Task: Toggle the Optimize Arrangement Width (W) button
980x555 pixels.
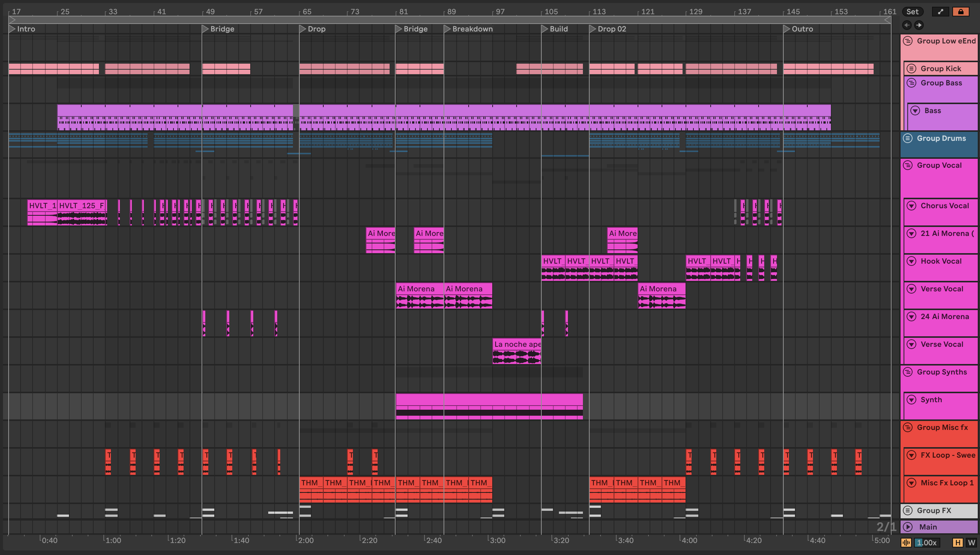Action: pyautogui.click(x=971, y=542)
